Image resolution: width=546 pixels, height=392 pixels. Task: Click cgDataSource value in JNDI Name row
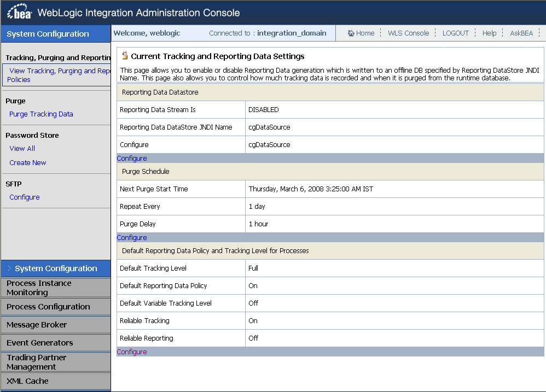click(269, 127)
